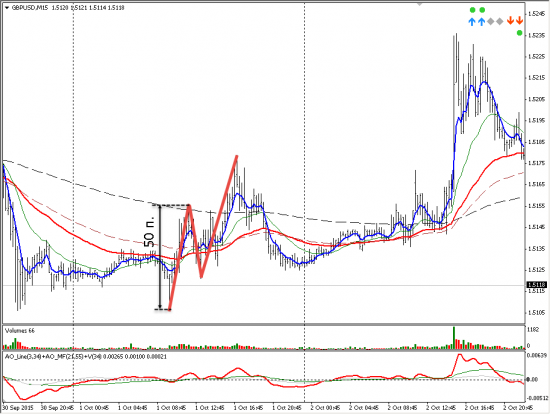
Task: Click the '1 Oct 08:45' time axis label
Action: coord(171,408)
